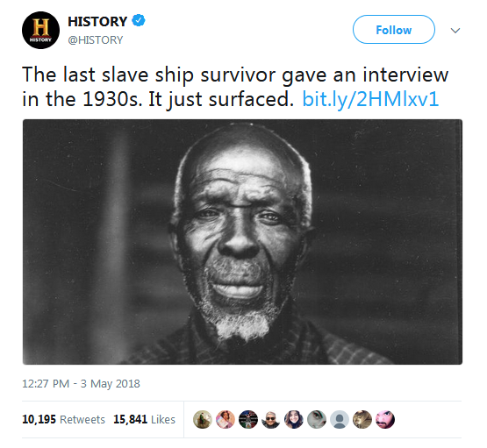
Task: Open the close-up eye liker avatar
Action: 317,419
